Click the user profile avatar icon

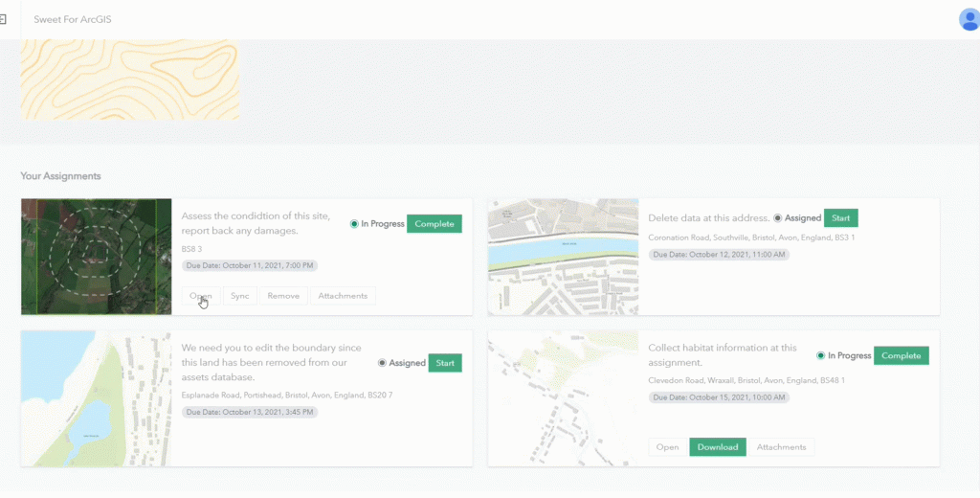coord(969,19)
